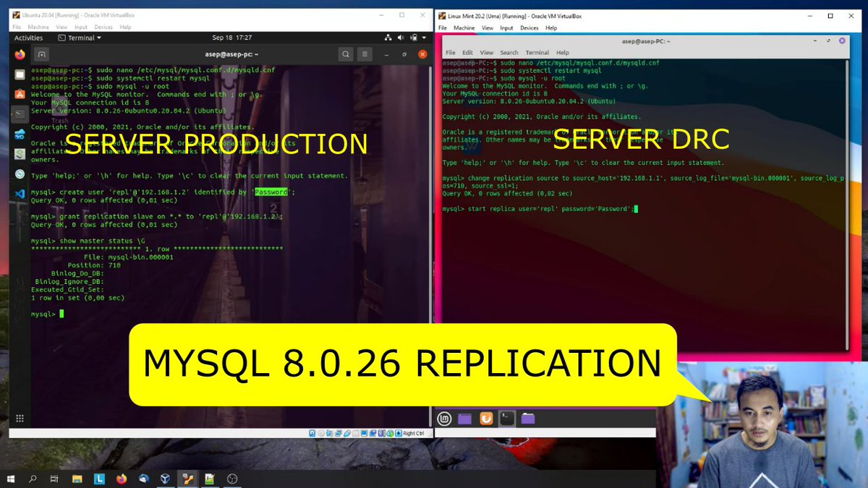
Task: Open Notepad++ icon on Windows taskbar
Action: 210,479
